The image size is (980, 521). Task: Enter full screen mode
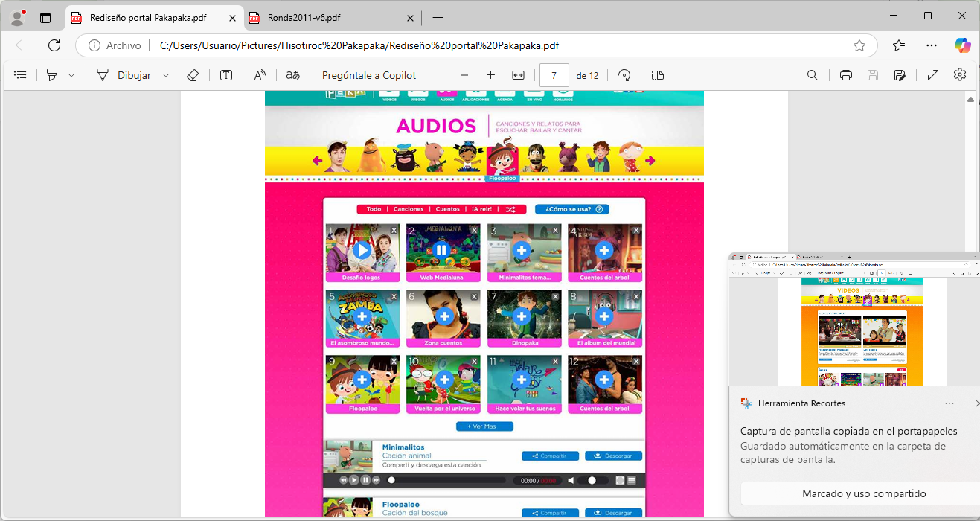(x=932, y=75)
